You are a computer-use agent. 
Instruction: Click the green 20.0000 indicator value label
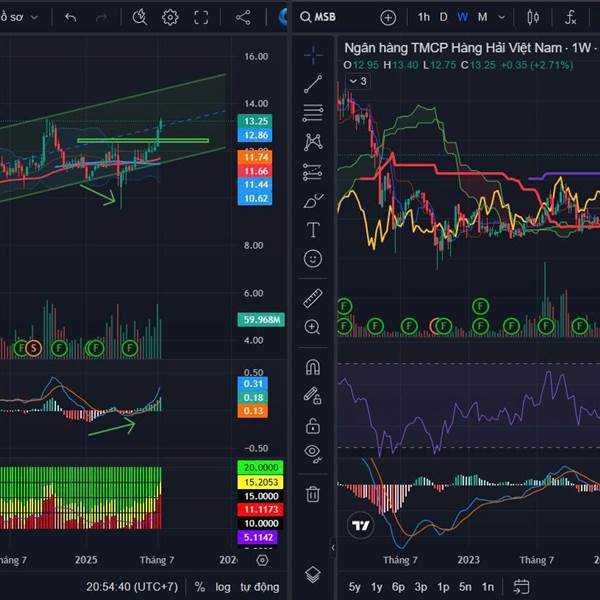(x=261, y=468)
